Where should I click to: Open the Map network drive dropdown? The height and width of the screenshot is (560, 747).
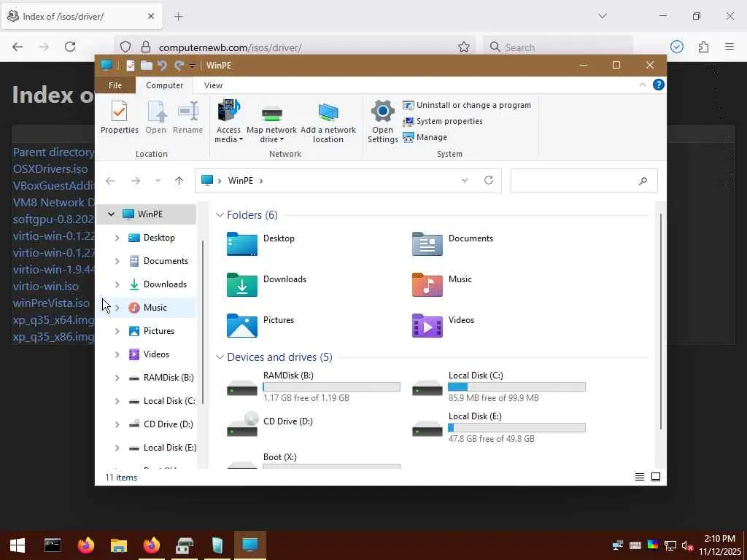coord(271,122)
